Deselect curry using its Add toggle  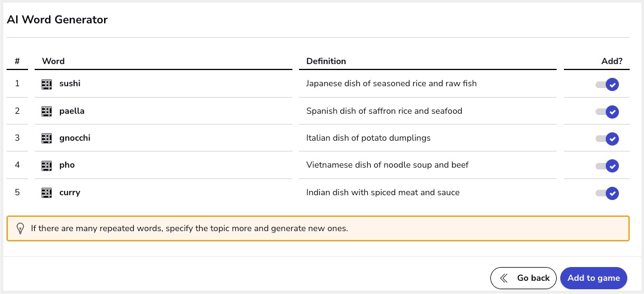[x=607, y=193]
